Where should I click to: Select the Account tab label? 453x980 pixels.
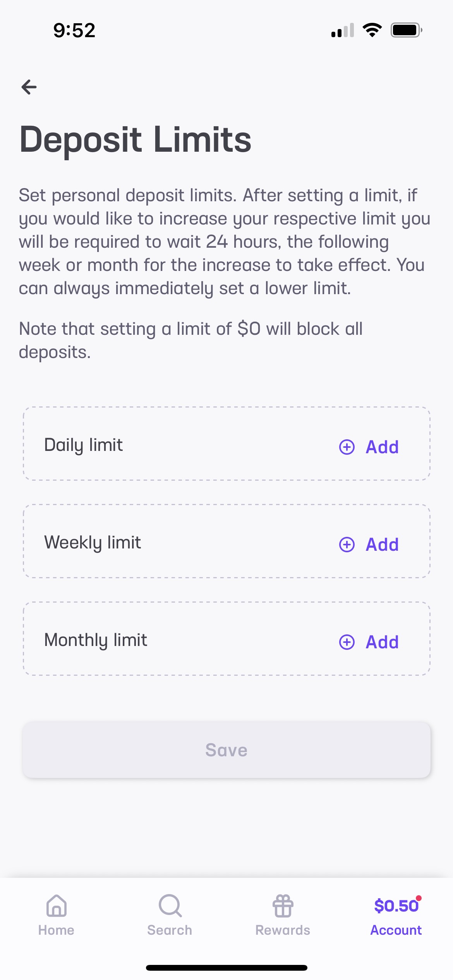[396, 930]
